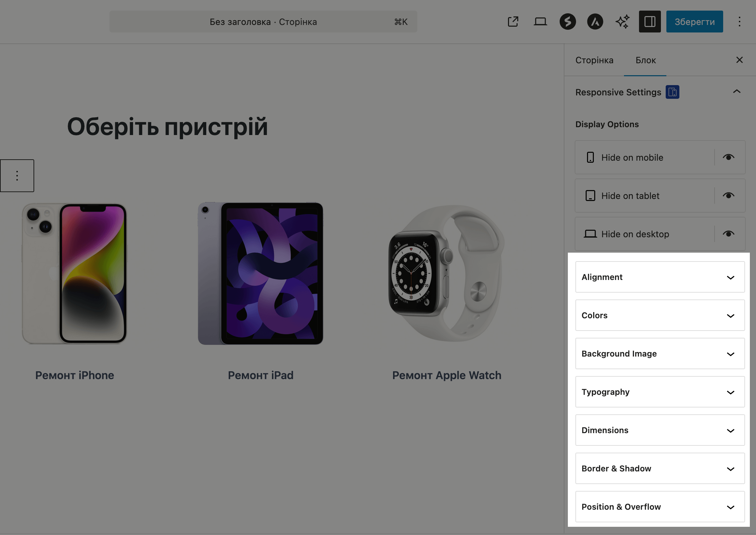Switch to the Сторінка tab

594,60
